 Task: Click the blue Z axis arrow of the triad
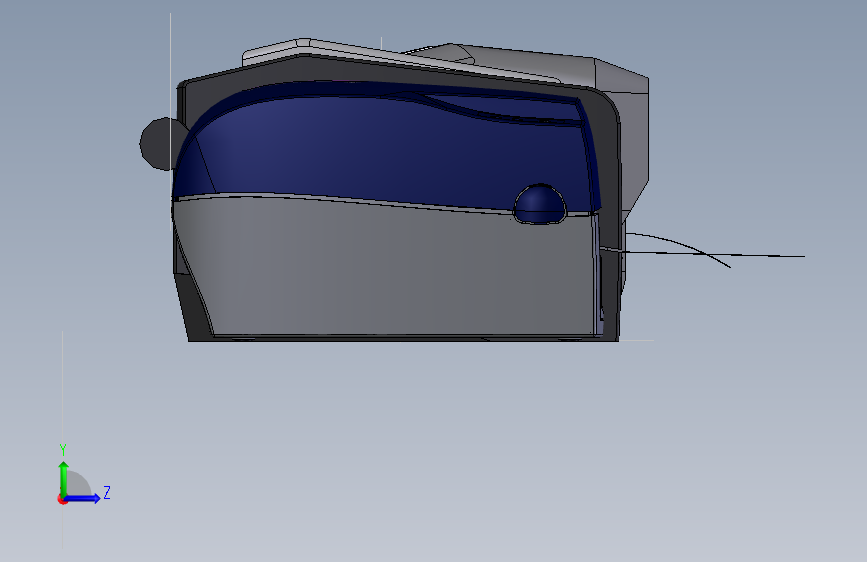[x=83, y=498]
